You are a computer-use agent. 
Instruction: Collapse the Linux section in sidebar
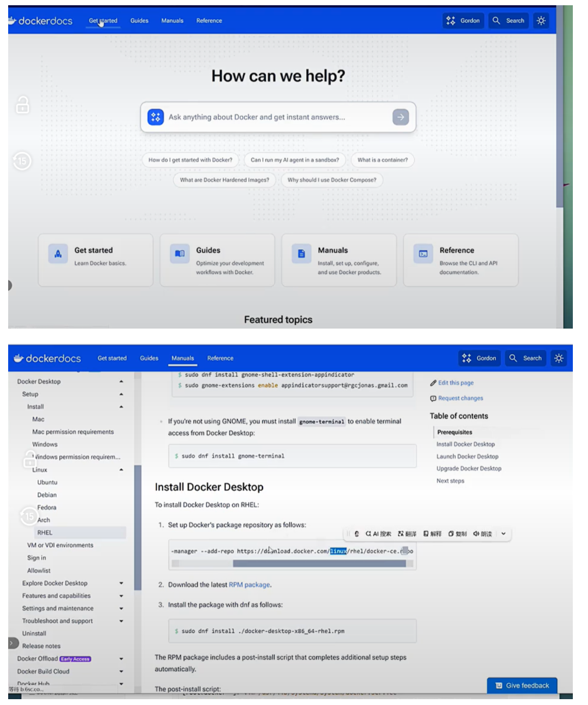(x=121, y=470)
